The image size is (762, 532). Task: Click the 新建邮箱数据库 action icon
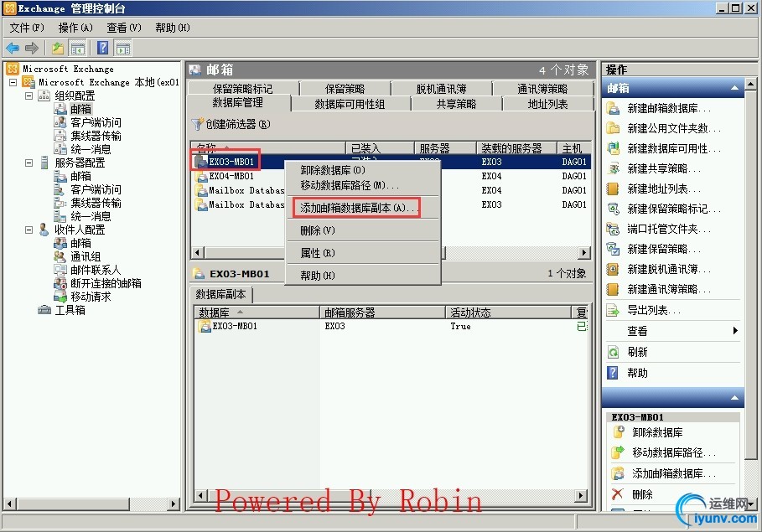coord(614,108)
